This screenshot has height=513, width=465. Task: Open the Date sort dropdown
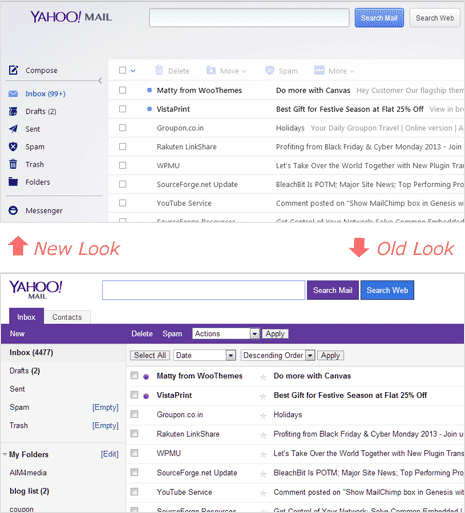205,355
